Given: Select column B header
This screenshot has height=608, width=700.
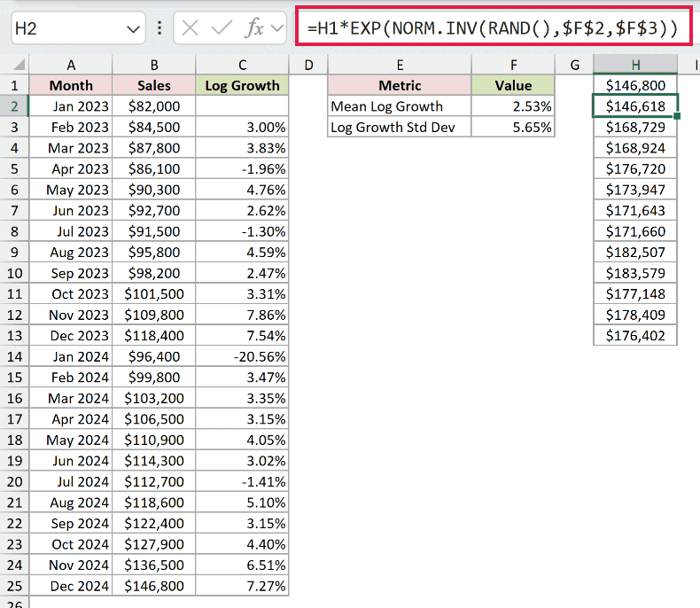Looking at the screenshot, I should point(154,65).
